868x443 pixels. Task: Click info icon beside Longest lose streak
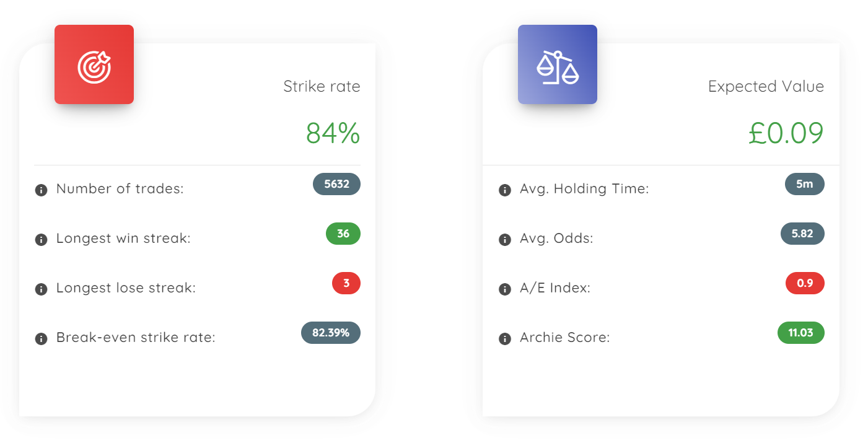42,289
